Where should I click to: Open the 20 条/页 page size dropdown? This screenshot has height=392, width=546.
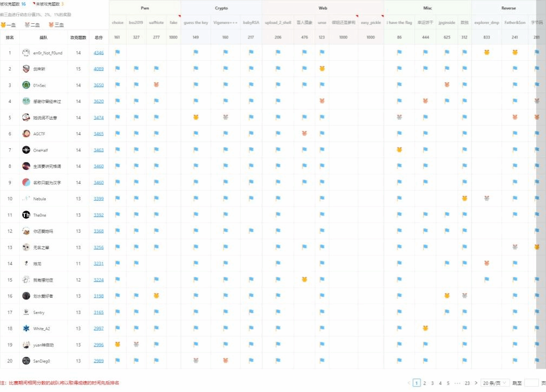(495, 383)
